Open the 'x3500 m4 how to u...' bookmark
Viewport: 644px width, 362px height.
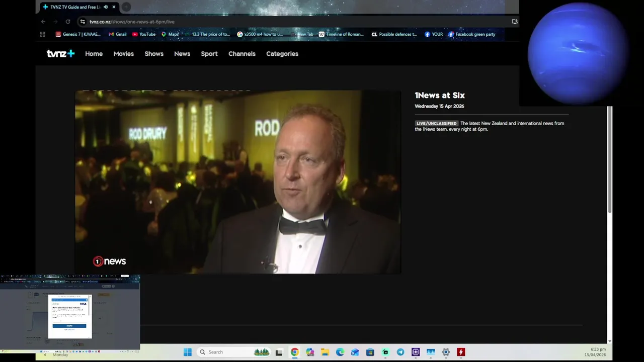pyautogui.click(x=260, y=34)
